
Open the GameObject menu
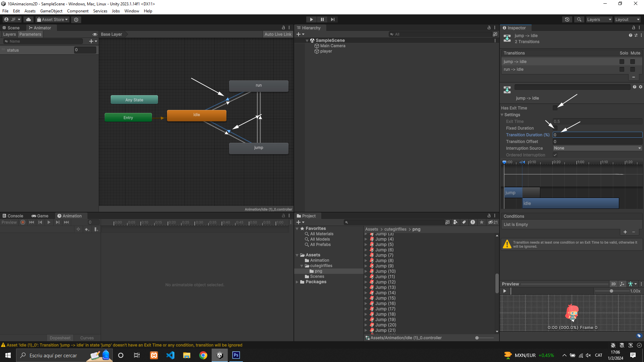pos(51,11)
